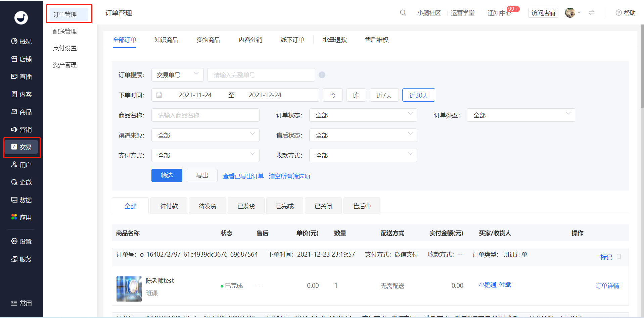Switch to the 实物商品 tab
Viewport: 644px width, 318px height.
tap(208, 40)
